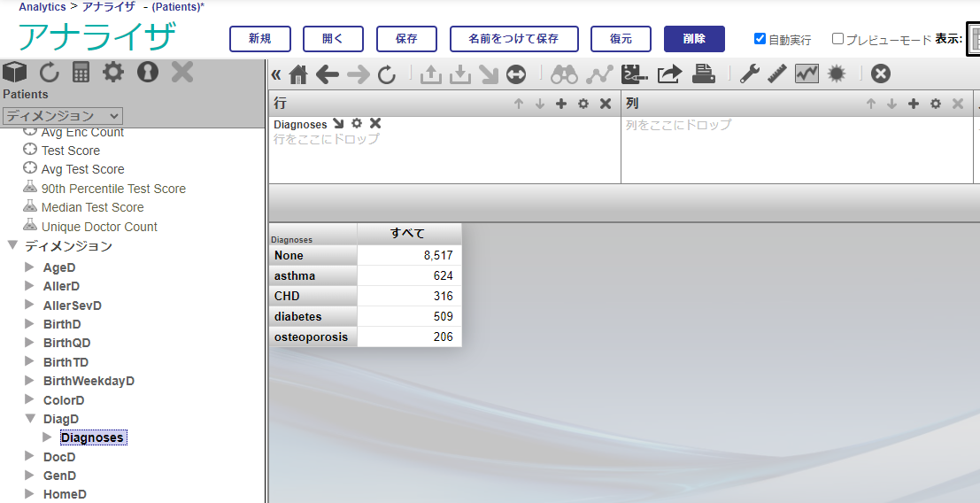Toggle the 自動実行 checkbox

[760, 39]
